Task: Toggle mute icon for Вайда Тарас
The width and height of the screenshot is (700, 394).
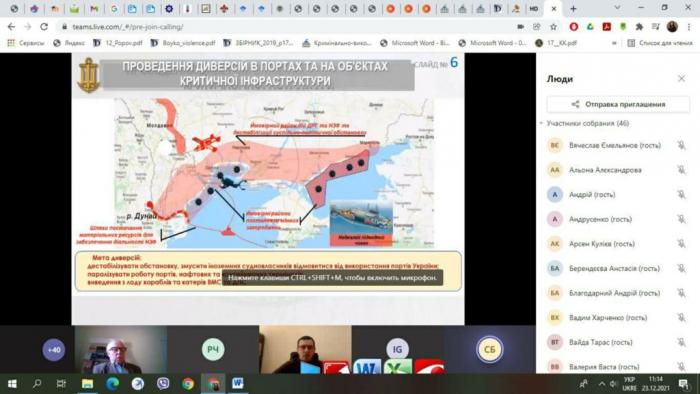Action: [x=681, y=342]
